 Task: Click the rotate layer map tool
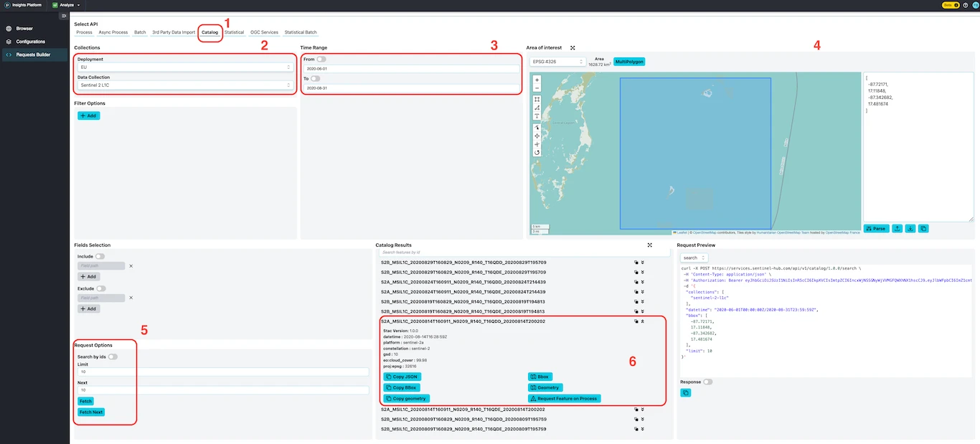[x=537, y=153]
